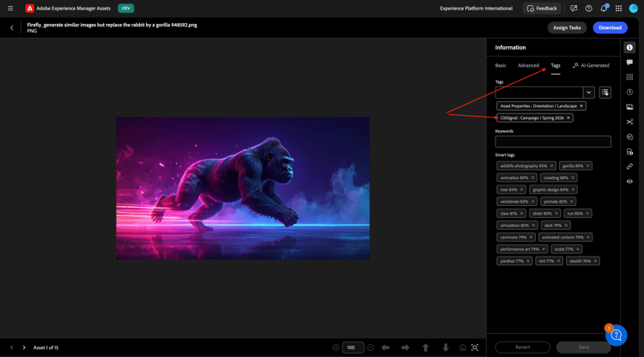Reset view with the home icon
Screen dimensions: 644x357
[463, 348]
